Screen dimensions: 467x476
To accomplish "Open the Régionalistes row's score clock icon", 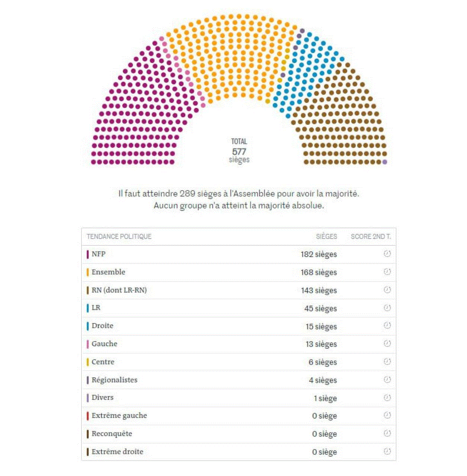I will [x=387, y=380].
